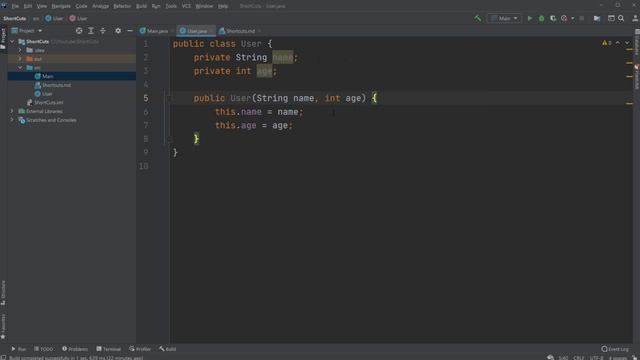
Task: Open the Refactor menu
Action: click(x=122, y=6)
